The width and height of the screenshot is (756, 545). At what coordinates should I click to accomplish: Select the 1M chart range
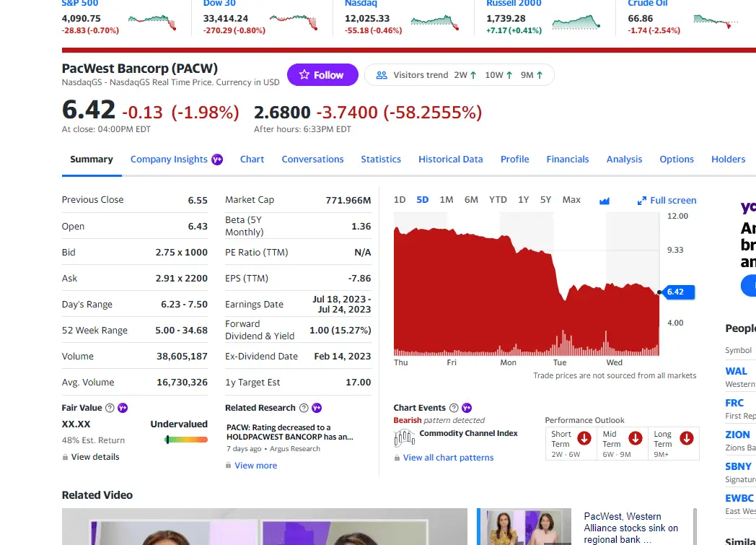(446, 200)
